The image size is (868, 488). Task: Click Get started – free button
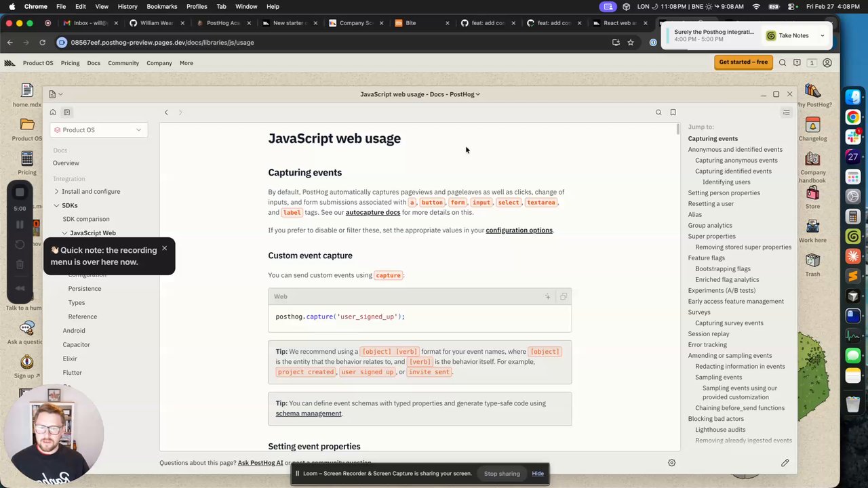tap(743, 62)
